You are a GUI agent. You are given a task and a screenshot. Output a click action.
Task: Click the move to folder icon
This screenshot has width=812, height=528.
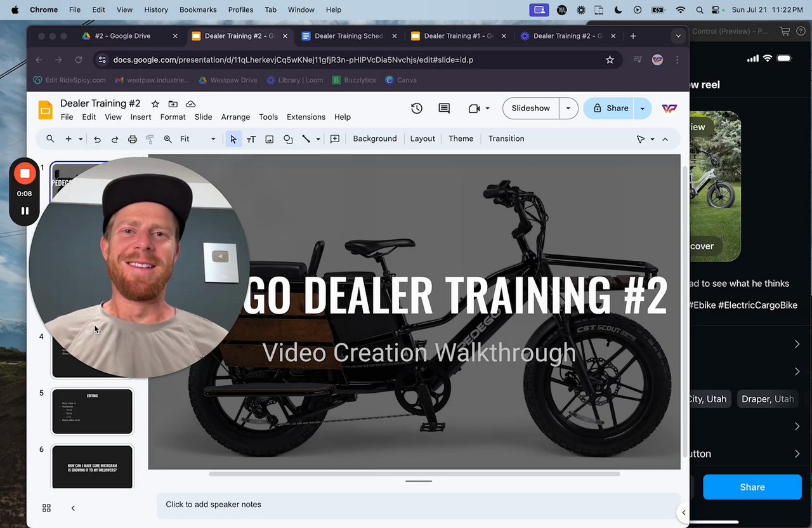pos(173,103)
